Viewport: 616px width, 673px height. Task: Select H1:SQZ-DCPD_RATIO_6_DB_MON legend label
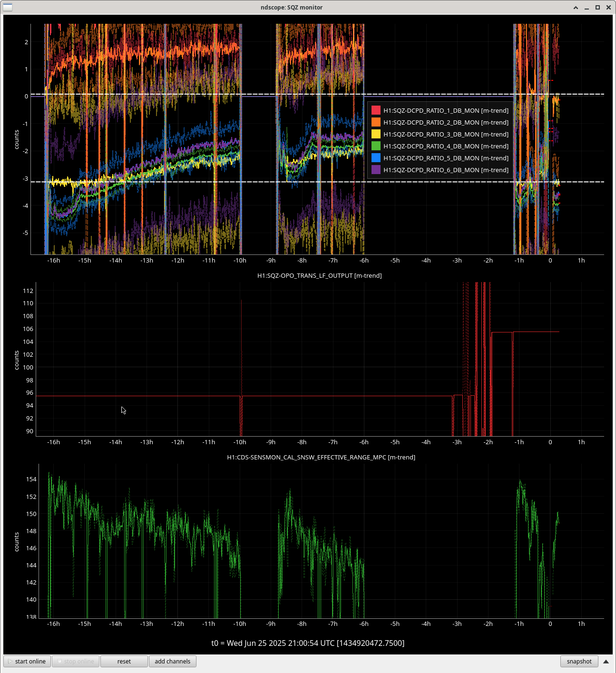point(446,170)
